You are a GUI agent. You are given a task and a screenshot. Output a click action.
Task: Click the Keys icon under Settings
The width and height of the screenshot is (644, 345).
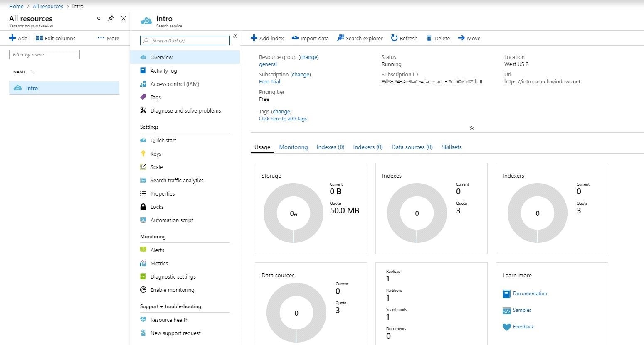point(143,154)
